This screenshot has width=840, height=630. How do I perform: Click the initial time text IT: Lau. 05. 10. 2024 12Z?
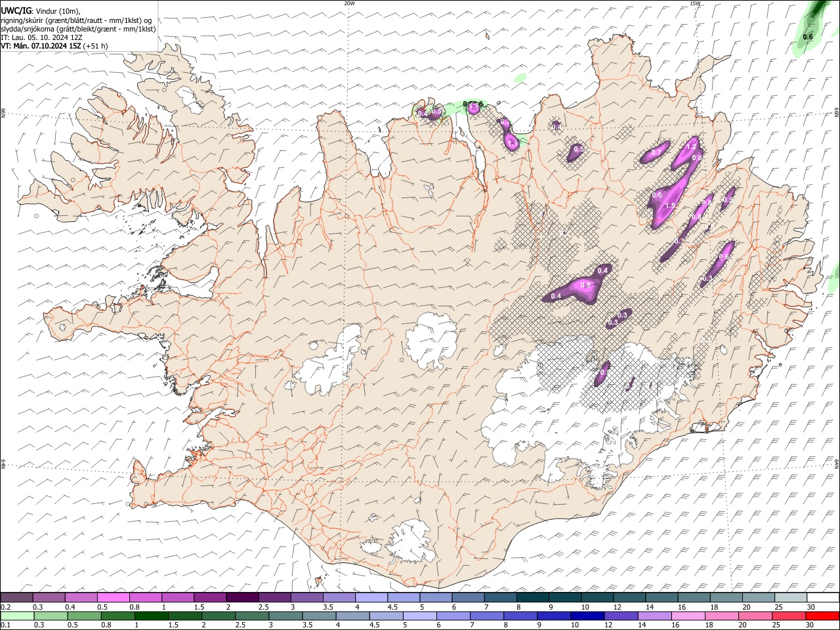tap(41, 37)
